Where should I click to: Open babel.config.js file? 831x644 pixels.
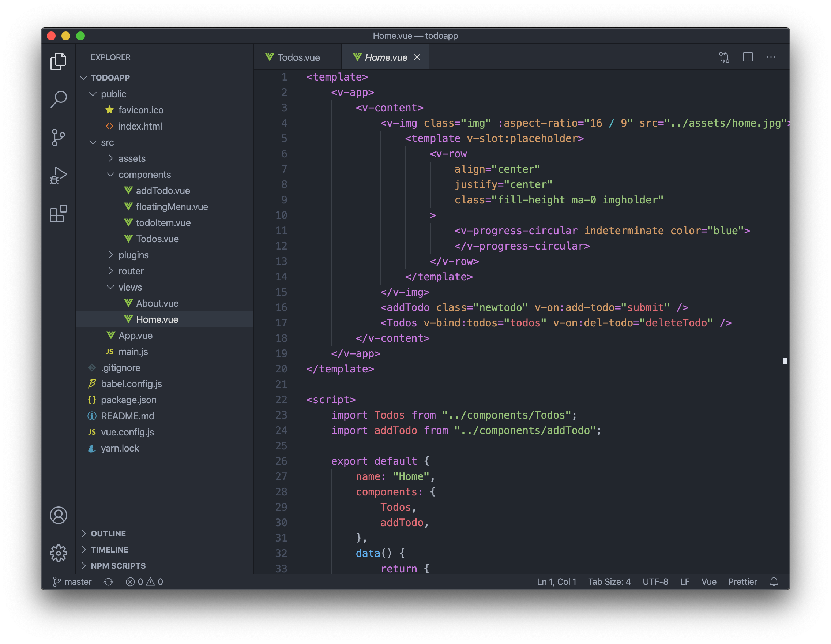(x=164, y=384)
